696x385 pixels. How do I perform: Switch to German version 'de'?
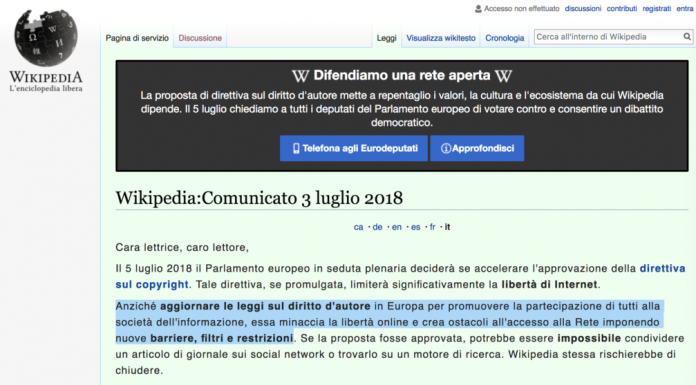377,227
